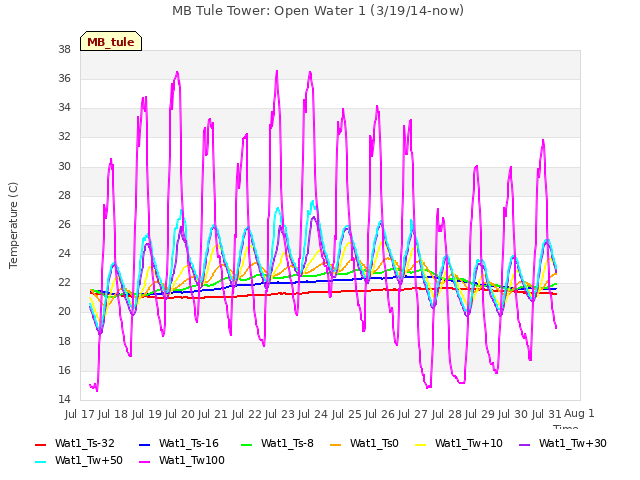Click the Temperature (C) axis label

[x=13, y=225]
